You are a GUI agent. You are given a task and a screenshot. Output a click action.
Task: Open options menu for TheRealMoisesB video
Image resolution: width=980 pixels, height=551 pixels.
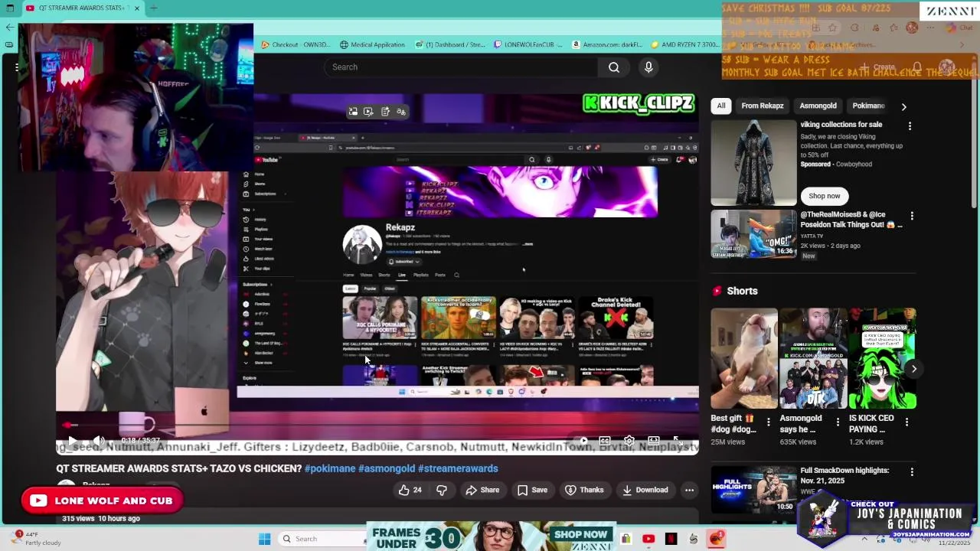[911, 217]
